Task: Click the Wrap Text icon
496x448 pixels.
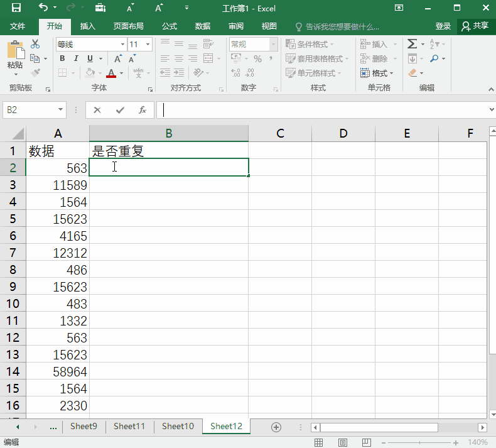Action: (x=208, y=44)
